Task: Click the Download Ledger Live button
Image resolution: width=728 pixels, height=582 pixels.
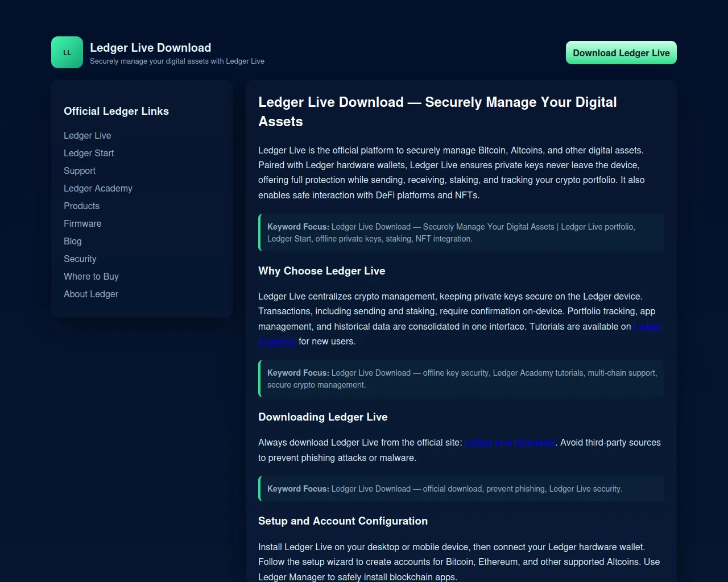Action: click(x=621, y=53)
